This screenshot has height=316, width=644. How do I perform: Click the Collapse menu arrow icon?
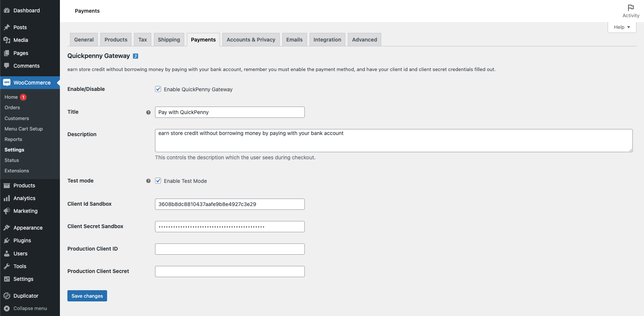tap(7, 309)
